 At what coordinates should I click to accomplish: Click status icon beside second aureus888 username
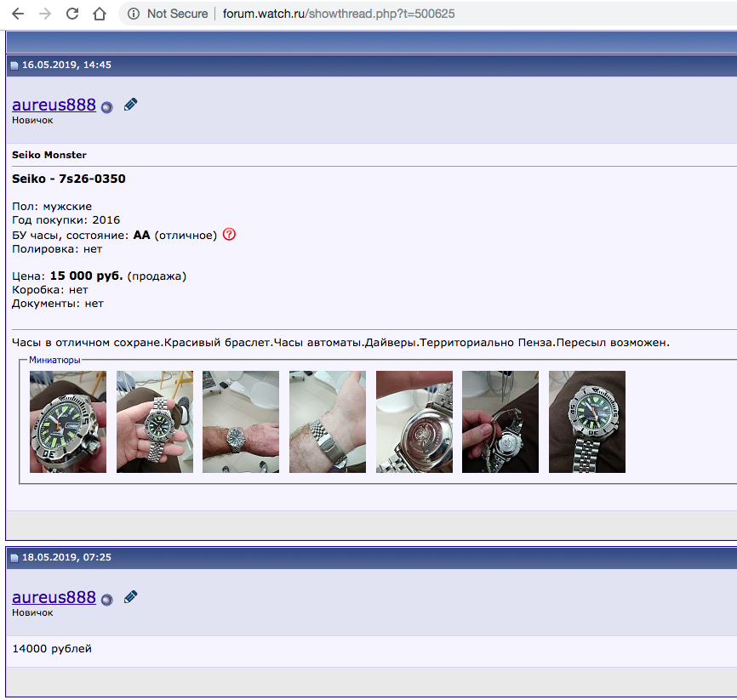(106, 600)
